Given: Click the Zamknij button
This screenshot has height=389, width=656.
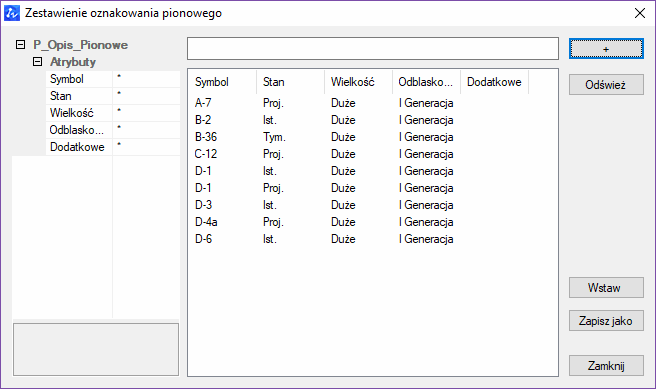Looking at the screenshot, I should [x=606, y=366].
